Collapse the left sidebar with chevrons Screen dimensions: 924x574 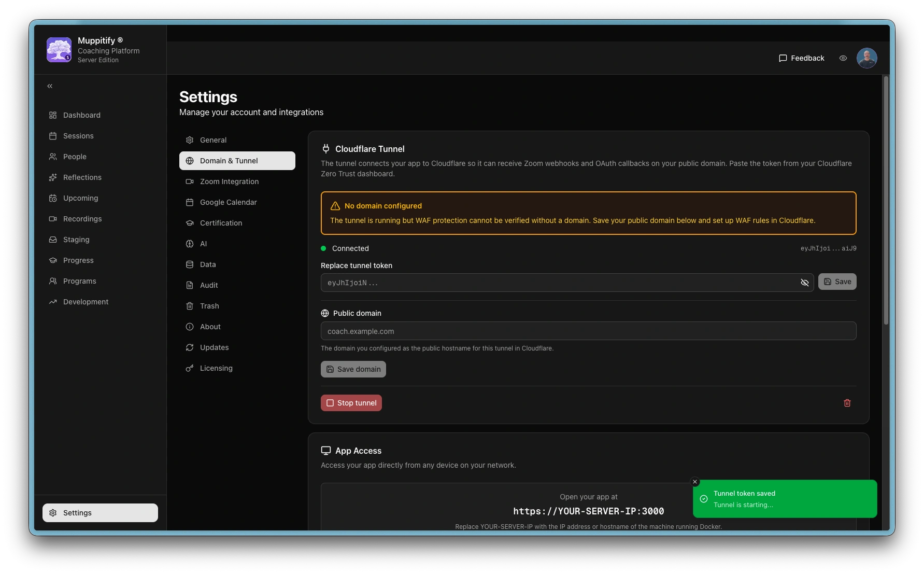click(x=50, y=86)
